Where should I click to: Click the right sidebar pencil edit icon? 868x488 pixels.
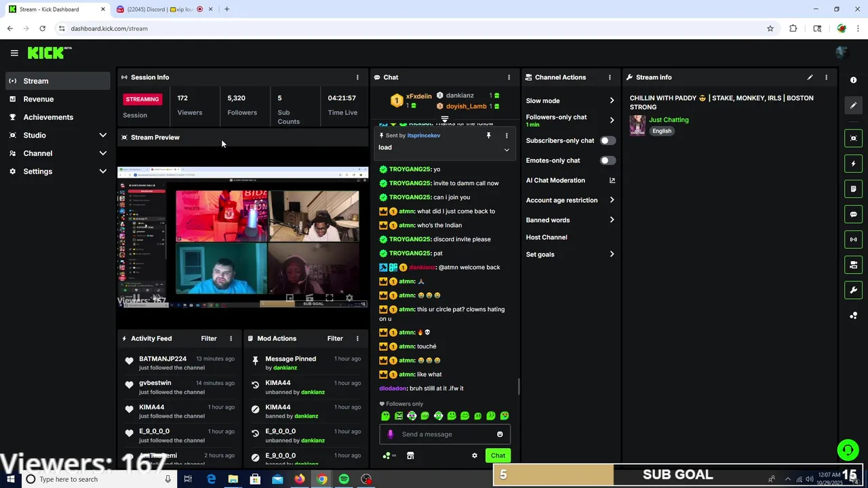tap(853, 105)
